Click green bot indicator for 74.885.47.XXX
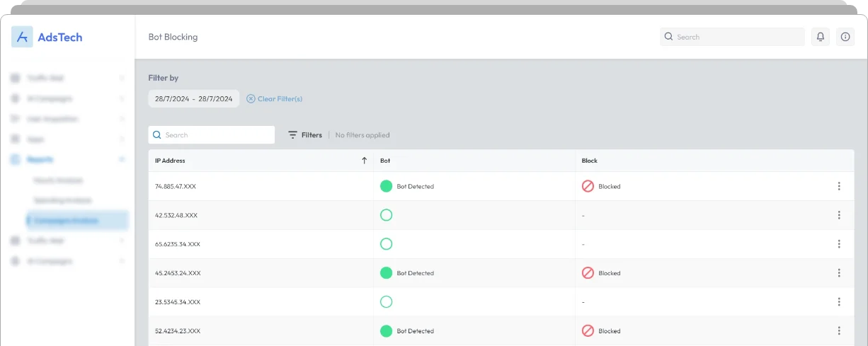 point(386,186)
